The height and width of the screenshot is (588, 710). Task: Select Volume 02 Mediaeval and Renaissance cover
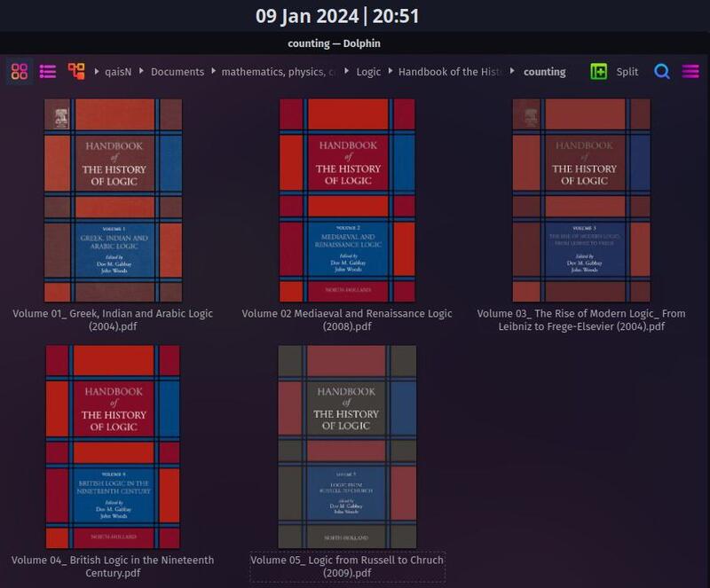347,200
